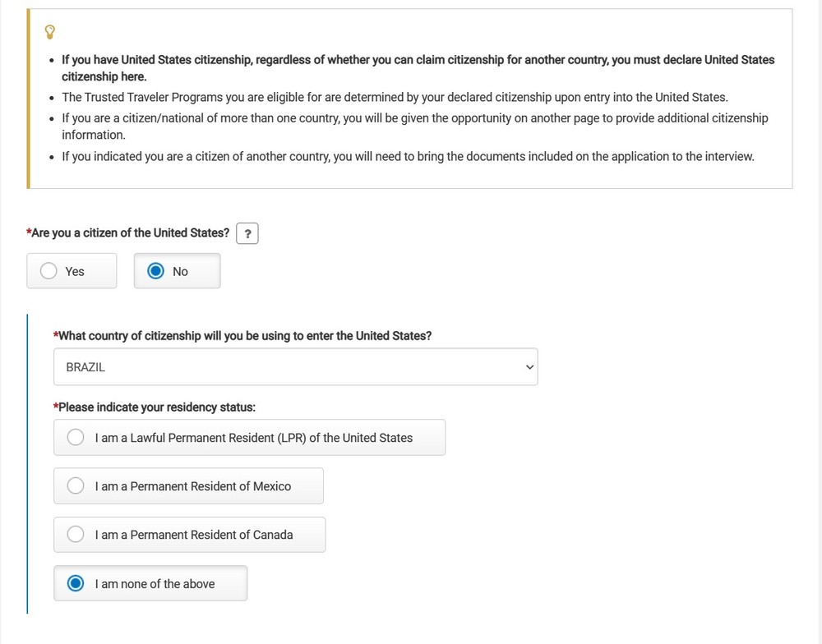Click the Trusted Traveler Programs eligibility tip
This screenshot has height=644, width=822.
pos(395,97)
